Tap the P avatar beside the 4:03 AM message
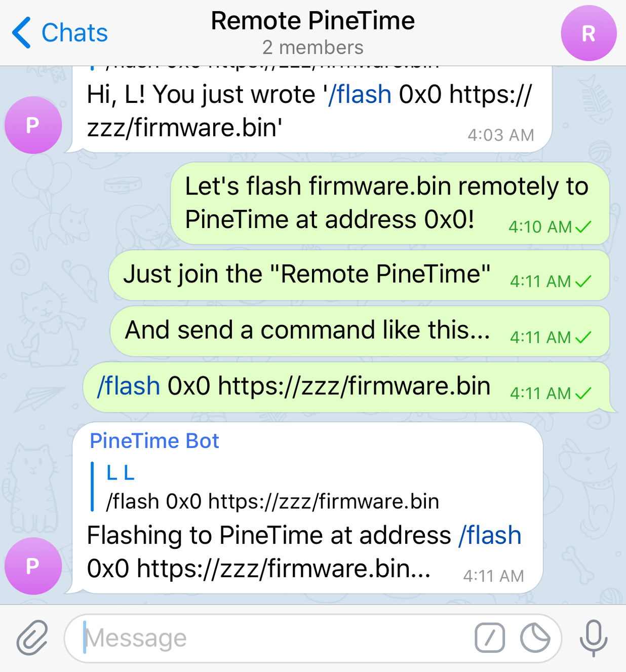 coord(33,125)
